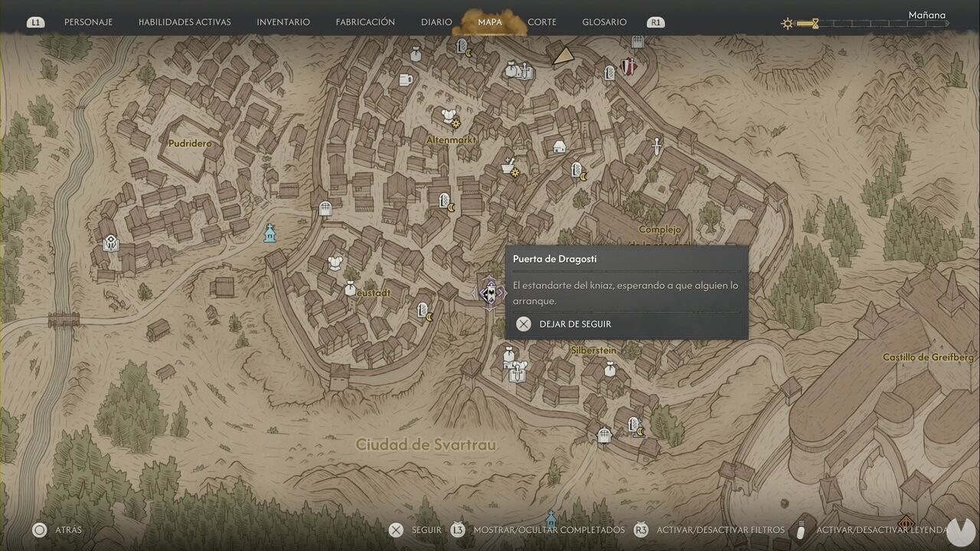Select the armor-and-sword shop icon near Silberstein
This screenshot has width=980, height=551.
tap(516, 372)
